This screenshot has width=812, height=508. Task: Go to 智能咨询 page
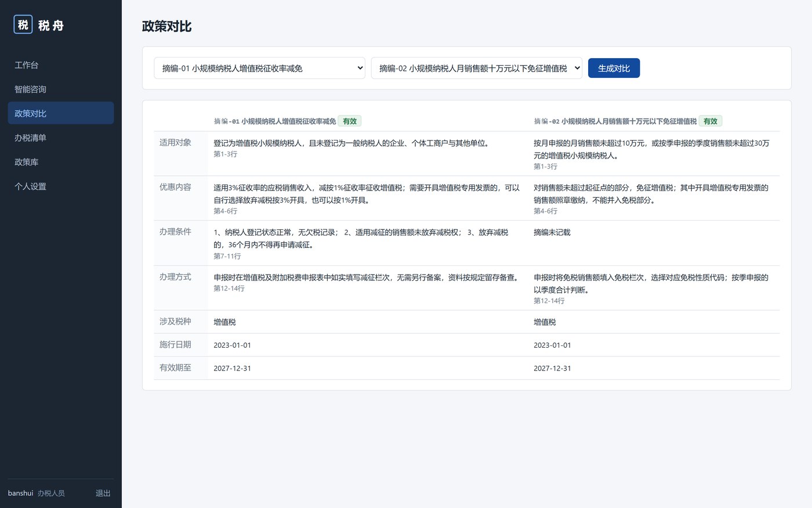click(61, 89)
